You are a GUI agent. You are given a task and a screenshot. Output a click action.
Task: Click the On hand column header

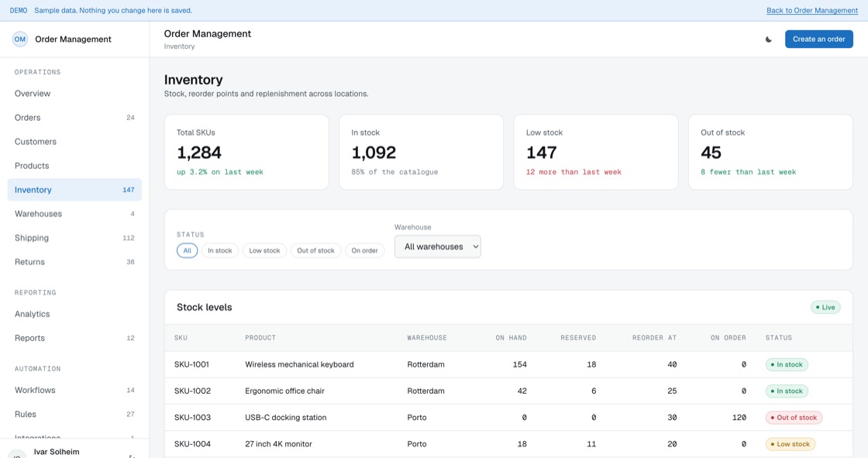(511, 338)
